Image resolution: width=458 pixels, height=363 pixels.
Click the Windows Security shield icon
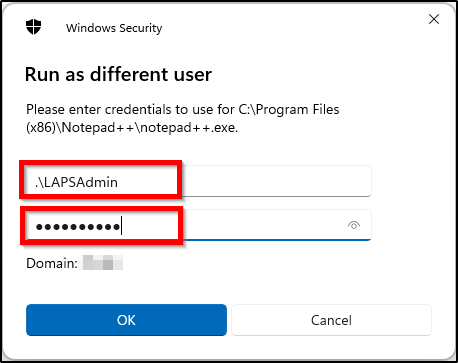(x=33, y=27)
